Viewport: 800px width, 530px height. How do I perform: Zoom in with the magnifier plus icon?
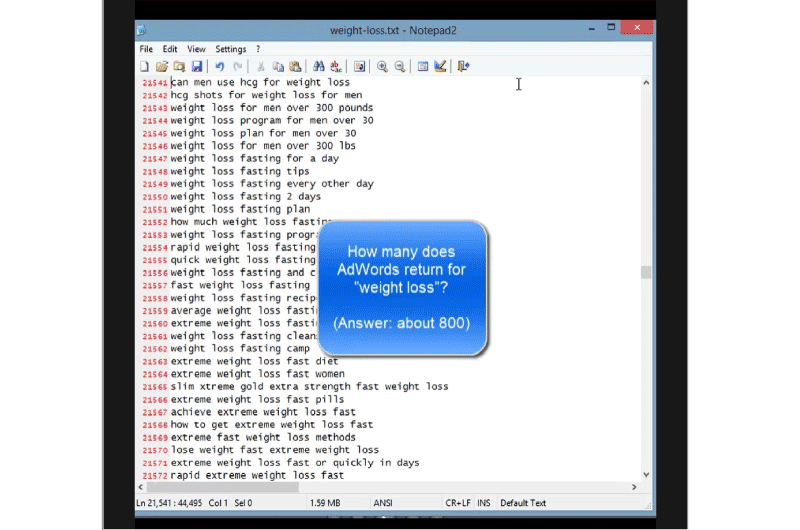(x=382, y=66)
